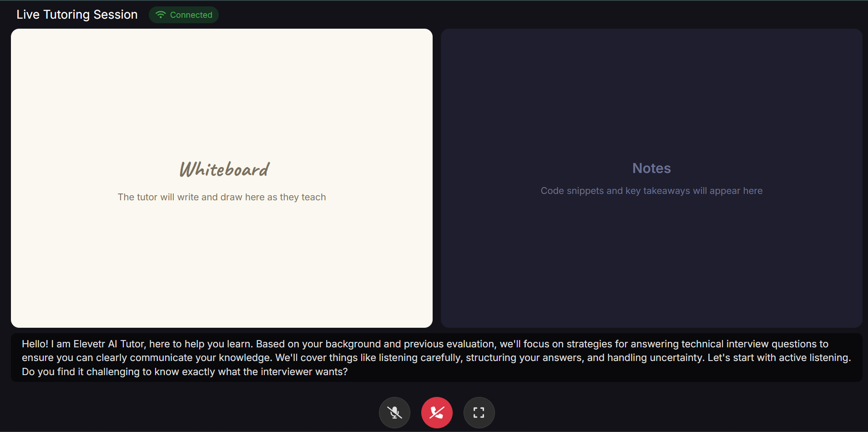
Task: Click the word 'Session' in the page title
Action: [x=116, y=15]
